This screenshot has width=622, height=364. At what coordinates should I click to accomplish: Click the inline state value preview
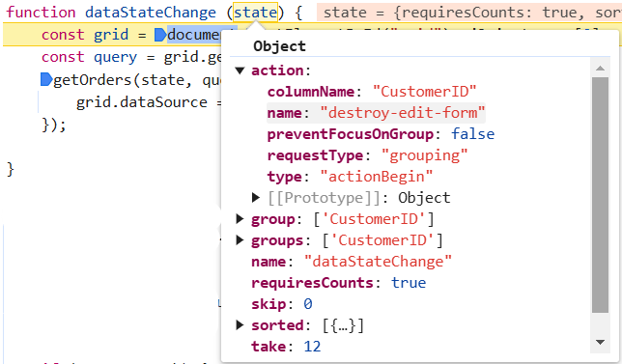click(469, 13)
